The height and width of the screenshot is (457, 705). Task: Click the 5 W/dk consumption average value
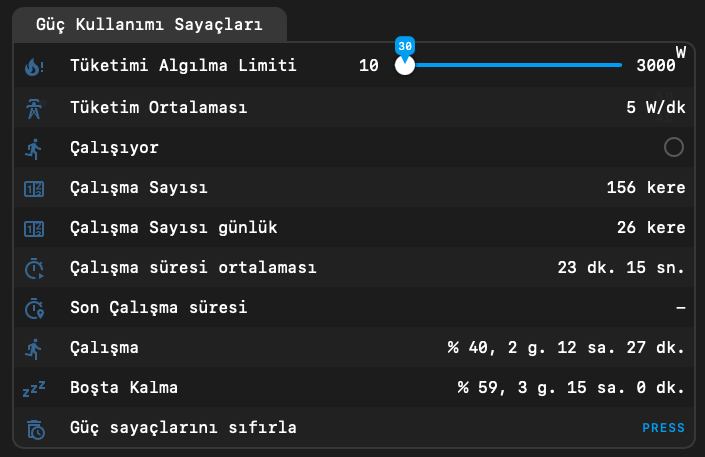click(x=656, y=108)
